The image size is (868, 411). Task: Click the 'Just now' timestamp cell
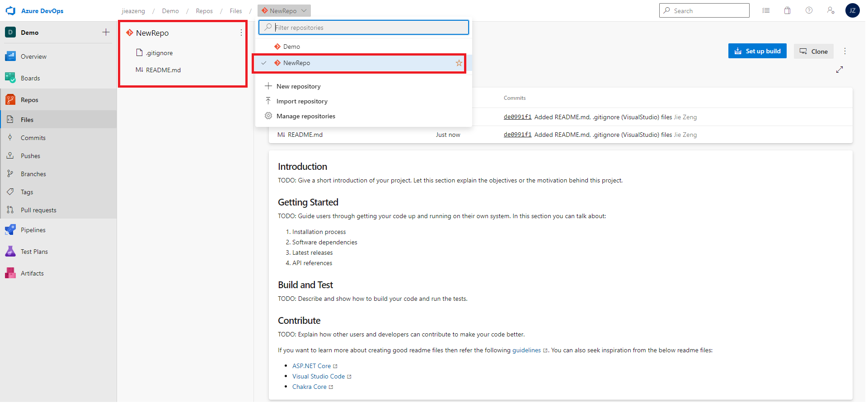(x=448, y=135)
